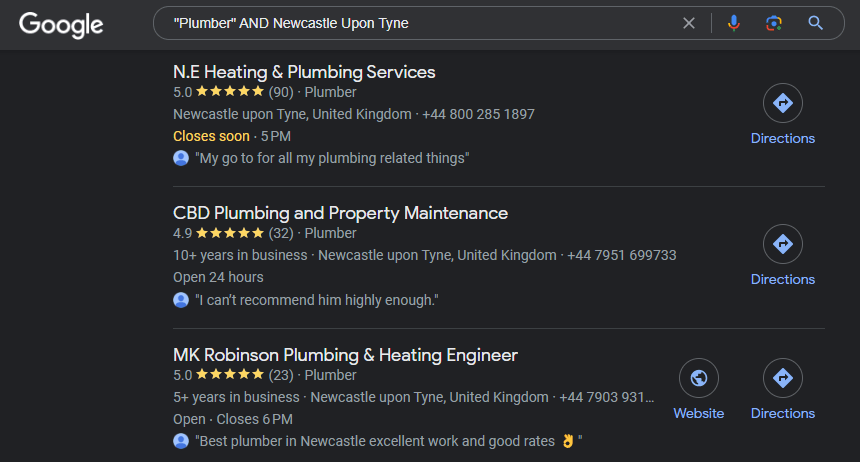Open CBD Plumbing and Property Maintenance listing
This screenshot has height=462, width=860.
pyautogui.click(x=340, y=213)
